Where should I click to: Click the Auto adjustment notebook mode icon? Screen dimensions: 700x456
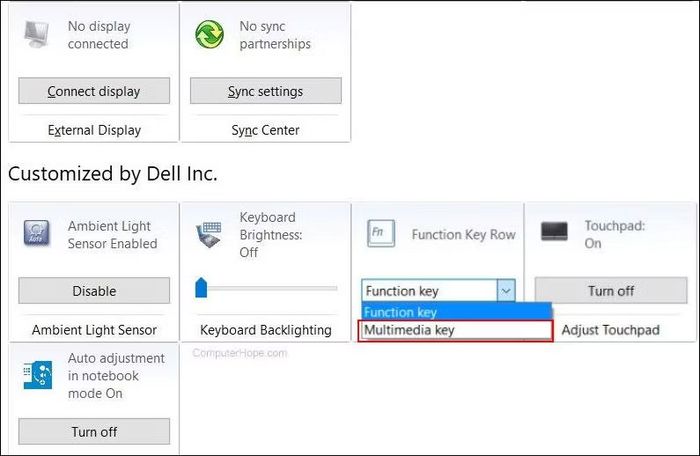(38, 375)
